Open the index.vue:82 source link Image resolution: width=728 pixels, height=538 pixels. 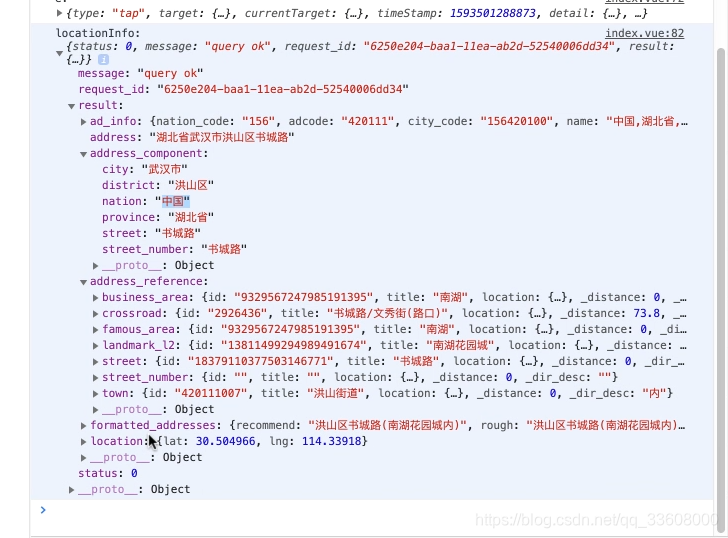(644, 33)
